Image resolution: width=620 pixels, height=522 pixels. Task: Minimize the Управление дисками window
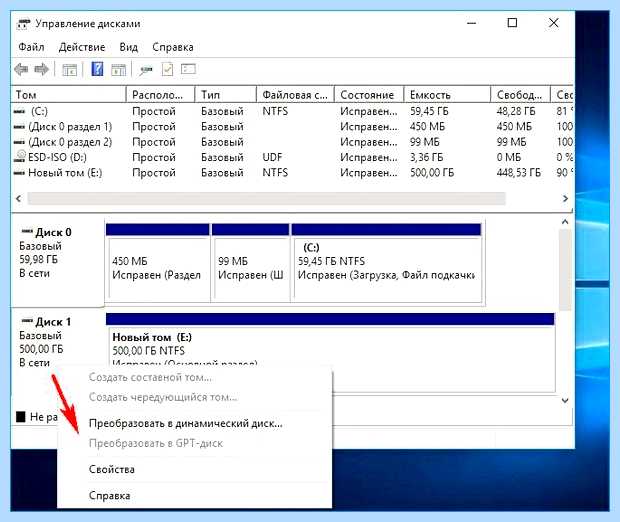point(471,23)
